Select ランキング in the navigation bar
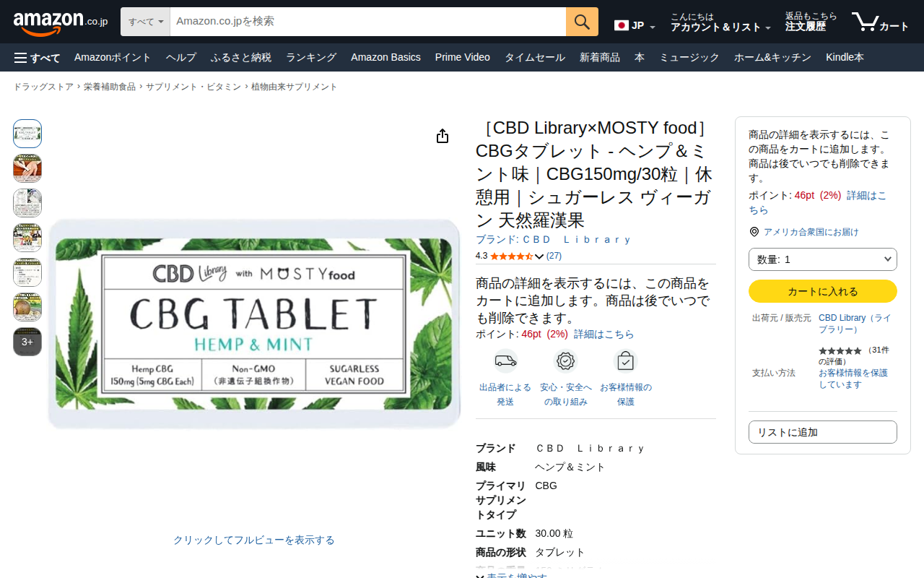Image resolution: width=924 pixels, height=578 pixels. click(x=311, y=58)
